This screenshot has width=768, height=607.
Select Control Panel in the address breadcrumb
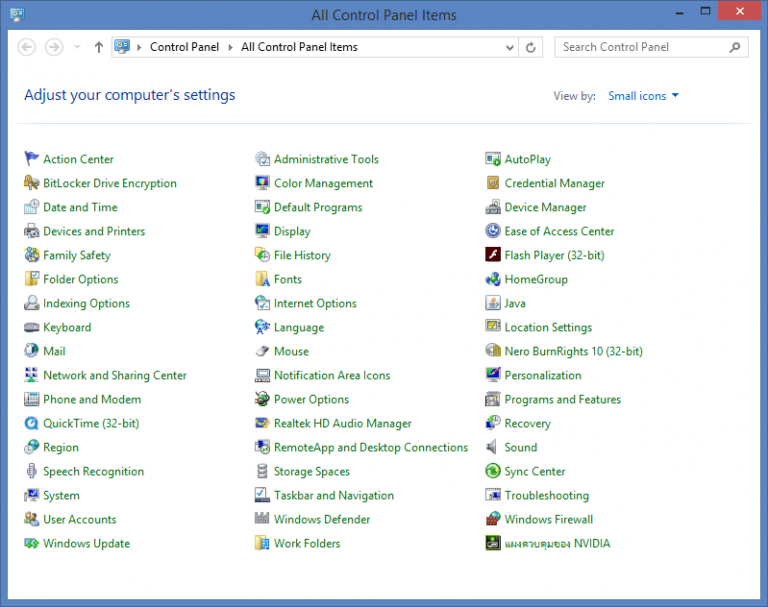[182, 47]
